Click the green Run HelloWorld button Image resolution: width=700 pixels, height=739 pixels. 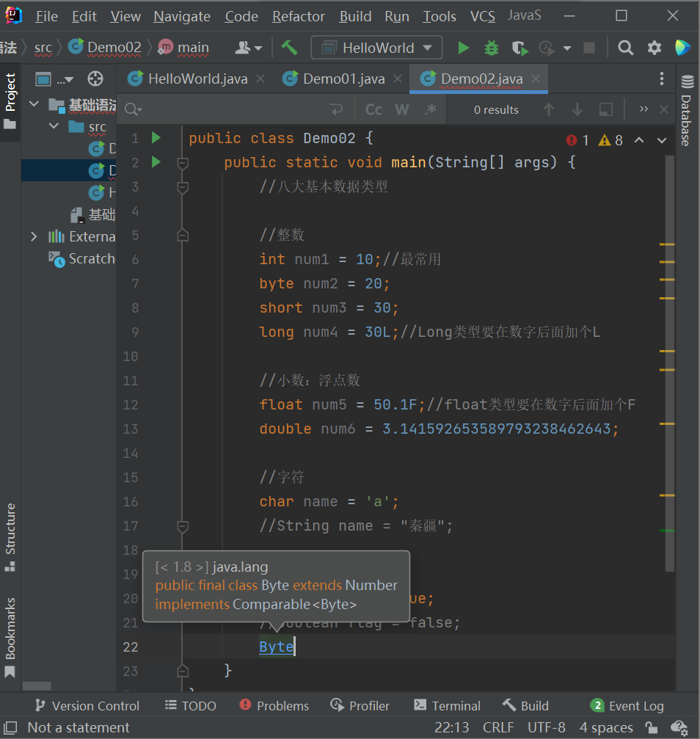click(463, 48)
